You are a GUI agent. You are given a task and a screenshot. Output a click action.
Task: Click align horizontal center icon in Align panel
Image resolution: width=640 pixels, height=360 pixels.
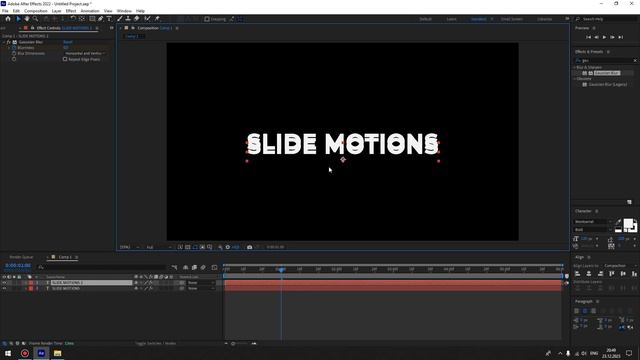pyautogui.click(x=589, y=274)
